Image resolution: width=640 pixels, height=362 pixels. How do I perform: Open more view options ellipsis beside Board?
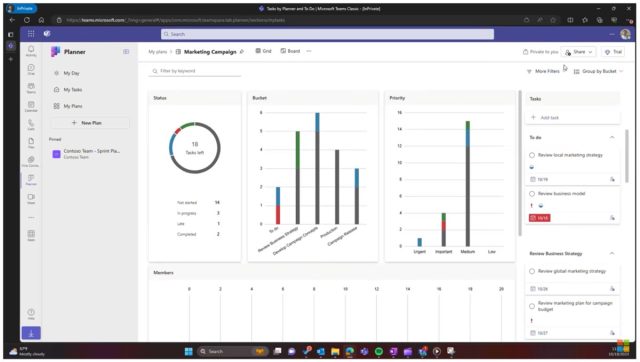(x=309, y=51)
